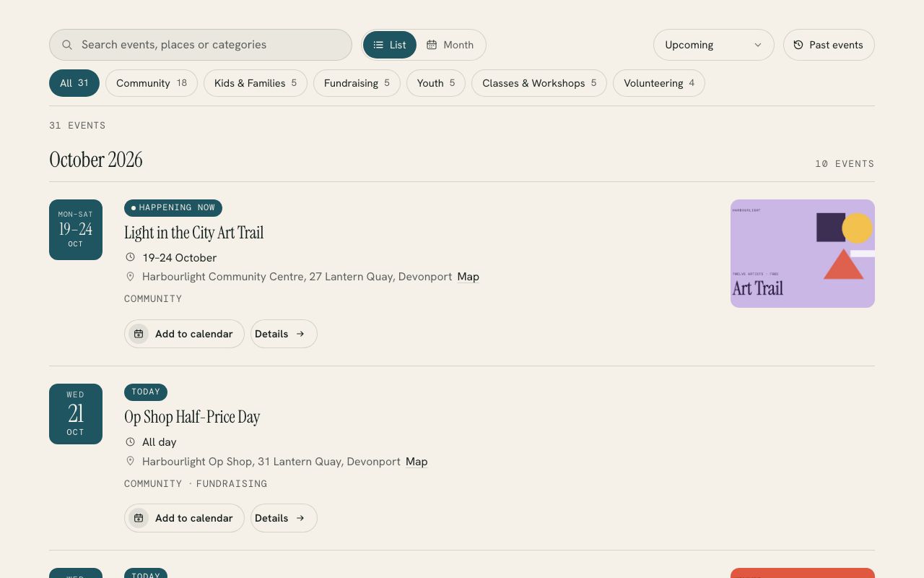The width and height of the screenshot is (924, 578).
Task: Click the 10 EVENTS count label
Action: click(x=845, y=164)
